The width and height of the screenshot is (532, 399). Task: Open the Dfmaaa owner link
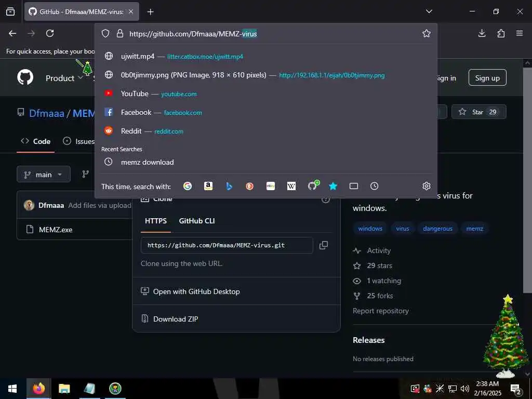tap(46, 113)
